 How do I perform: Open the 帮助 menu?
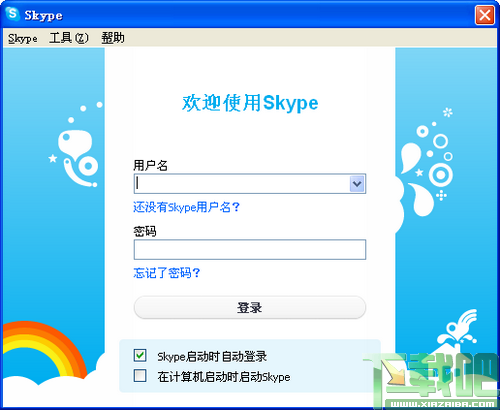113,38
